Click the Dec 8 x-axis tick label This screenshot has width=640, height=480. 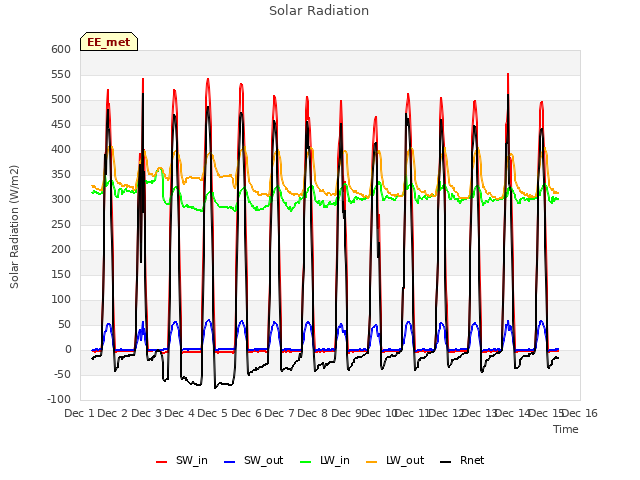coord(312,413)
